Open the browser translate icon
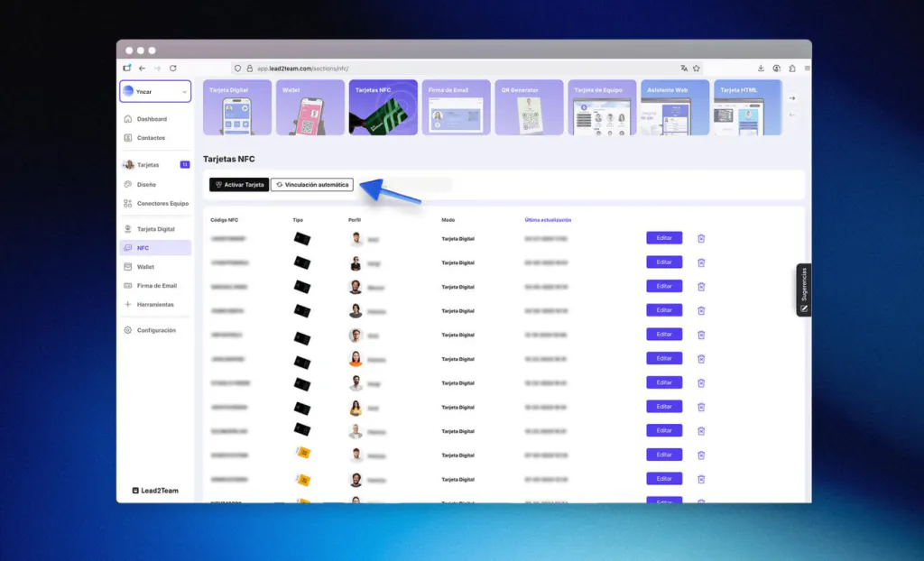 tap(684, 69)
